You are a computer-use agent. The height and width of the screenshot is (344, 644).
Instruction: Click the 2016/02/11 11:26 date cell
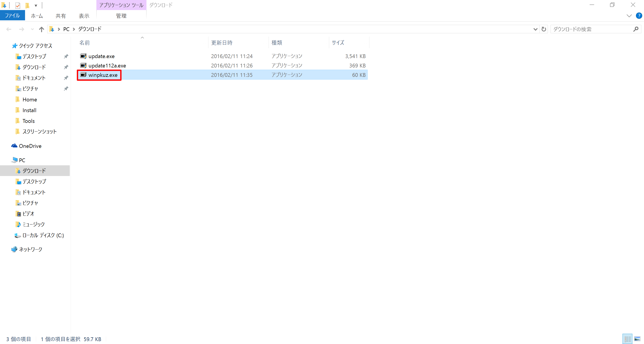(232, 65)
